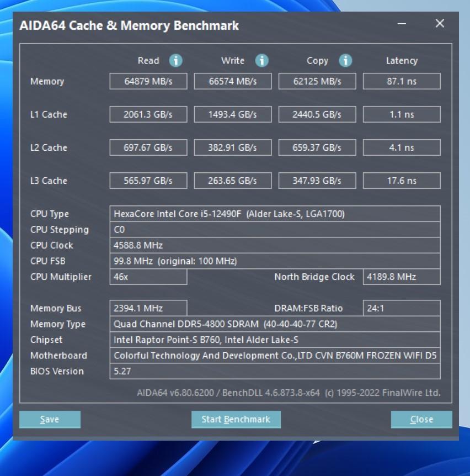470x476 pixels.
Task: Click the Copy info icon
Action: (345, 60)
